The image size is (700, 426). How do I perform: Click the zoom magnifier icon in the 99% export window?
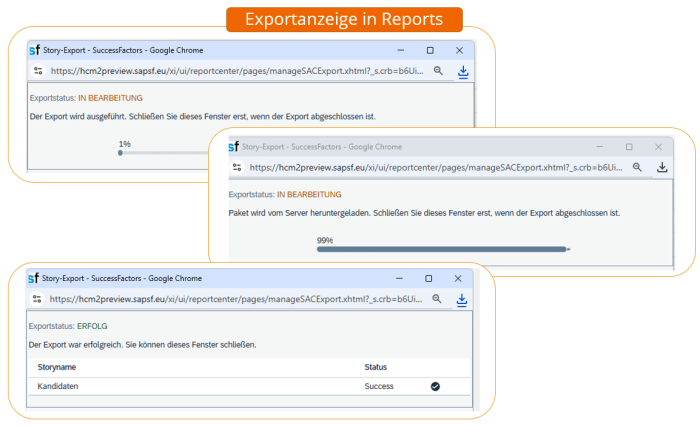[637, 167]
